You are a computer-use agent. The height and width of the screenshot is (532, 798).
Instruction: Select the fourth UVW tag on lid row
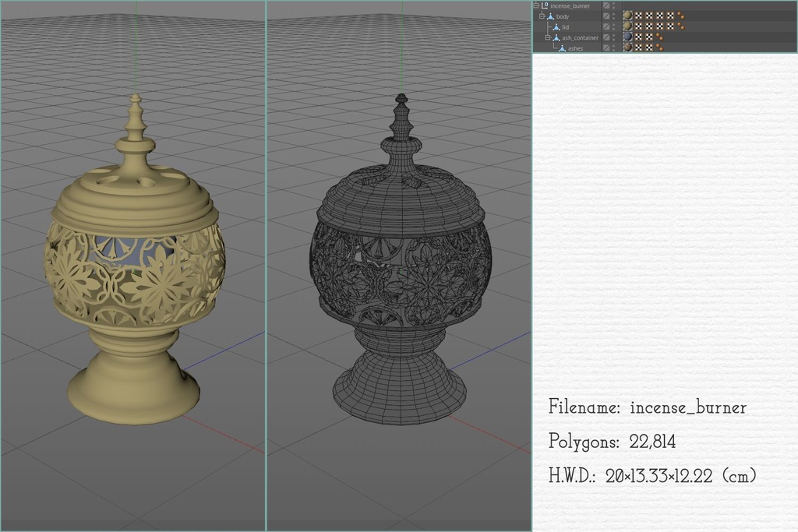(x=670, y=27)
